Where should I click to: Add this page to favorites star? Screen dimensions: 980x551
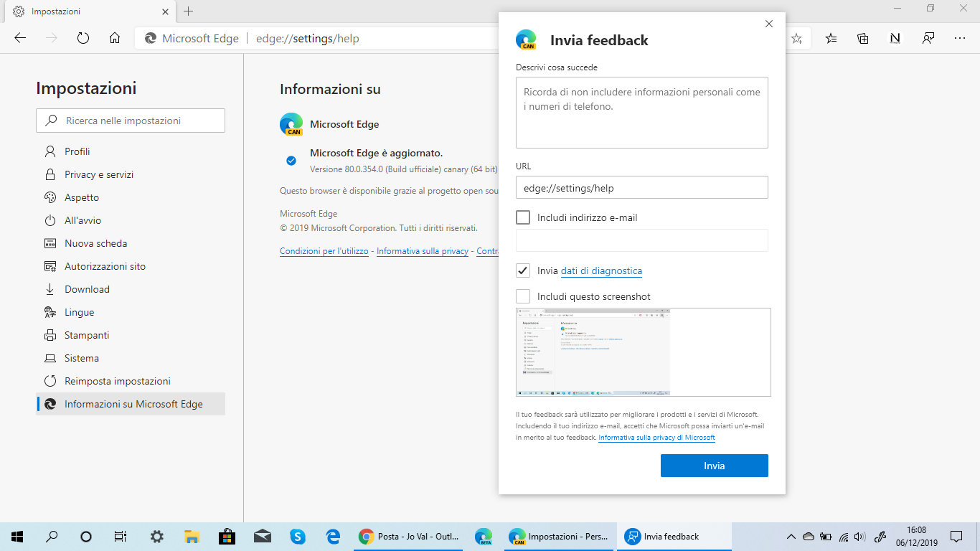coord(796,38)
